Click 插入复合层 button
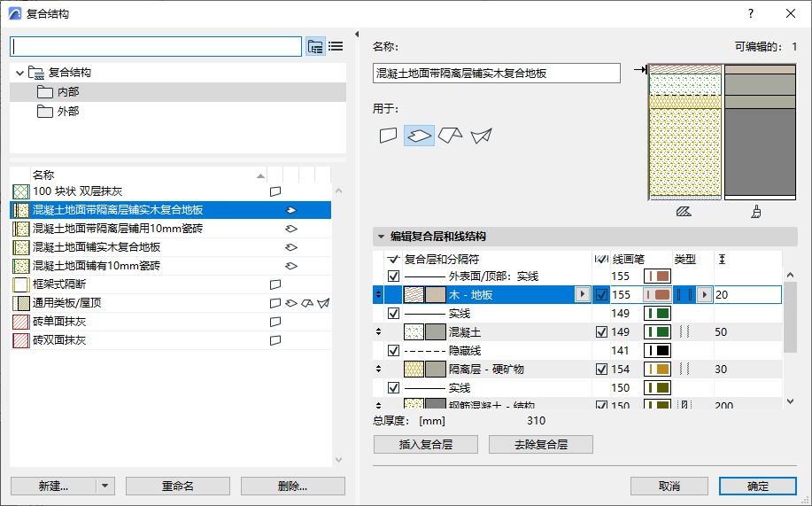The width and height of the screenshot is (812, 506). tap(426, 445)
